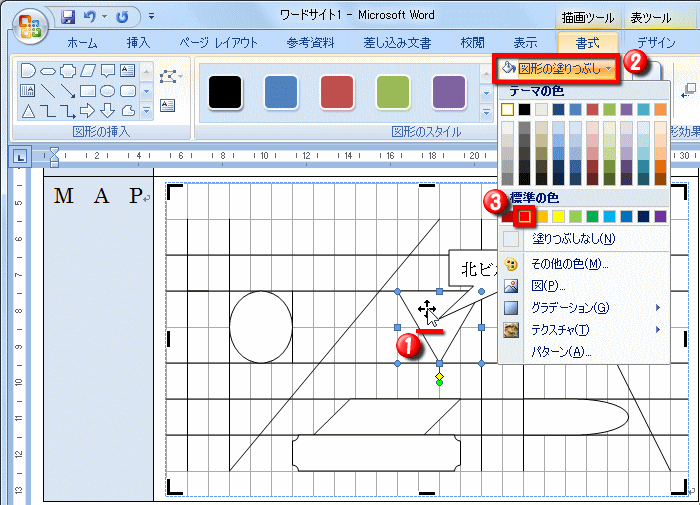Go to next row of shapes gallery
700x505 pixels.
146,91
